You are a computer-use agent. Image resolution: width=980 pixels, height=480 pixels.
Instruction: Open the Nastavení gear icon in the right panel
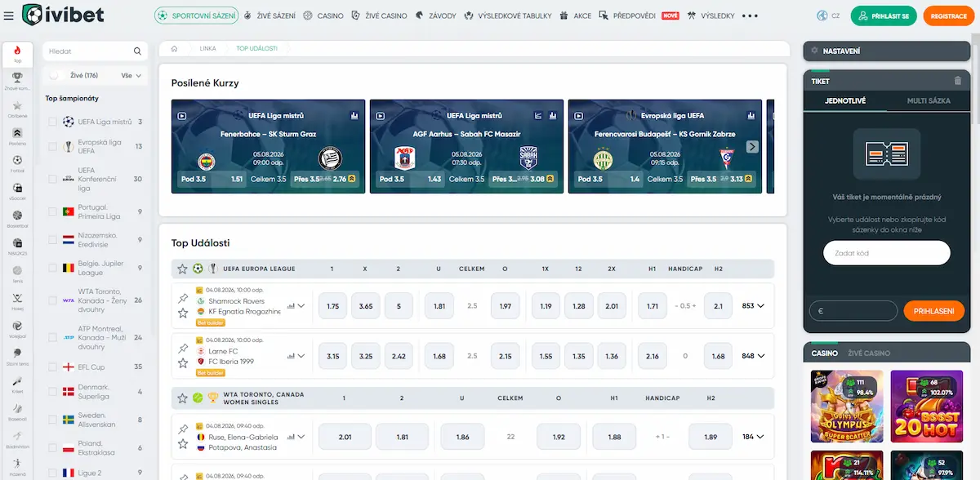point(814,51)
